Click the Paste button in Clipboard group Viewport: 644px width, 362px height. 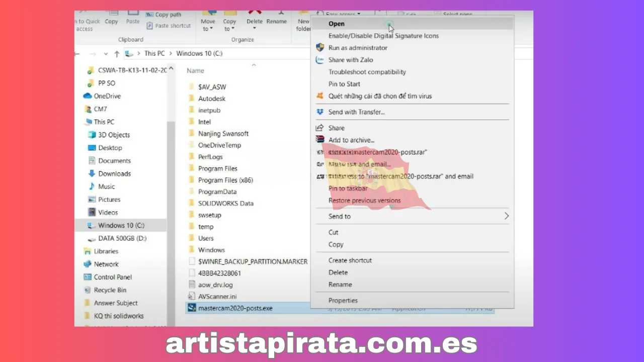pyautogui.click(x=133, y=18)
